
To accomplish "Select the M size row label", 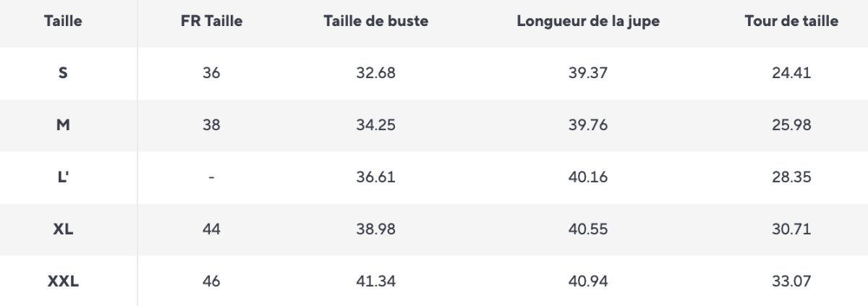I will click(63, 125).
